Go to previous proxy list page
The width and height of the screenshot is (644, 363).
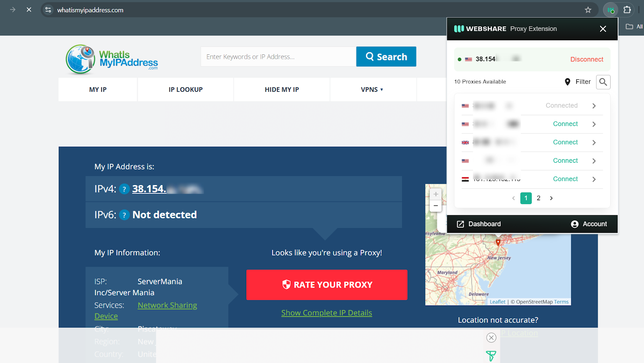[513, 198]
